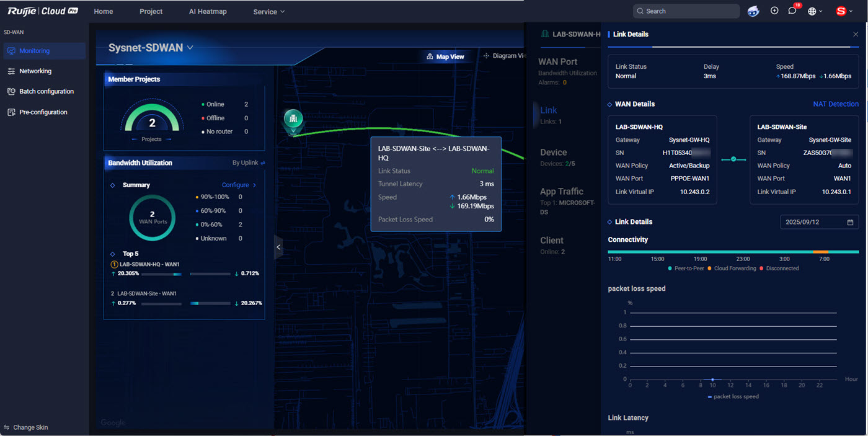Open the notifications chat icon with badge
The image size is (868, 436).
[x=792, y=11]
